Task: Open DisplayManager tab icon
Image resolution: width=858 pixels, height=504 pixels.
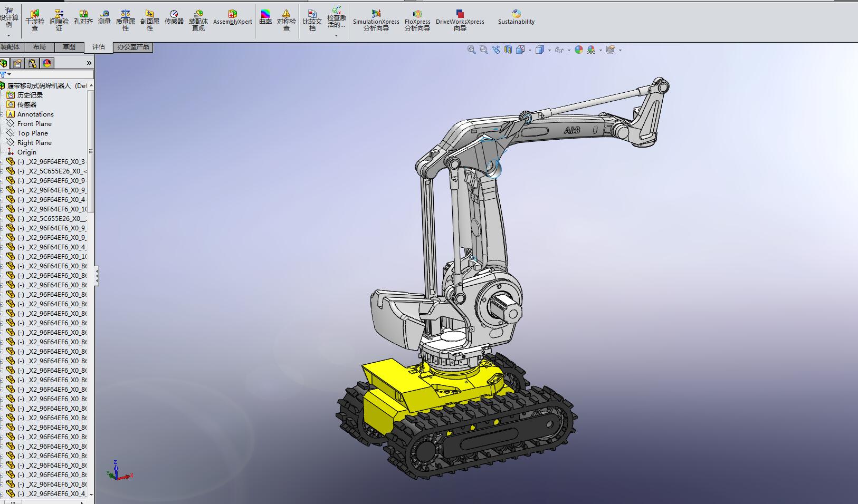Action: coord(47,63)
